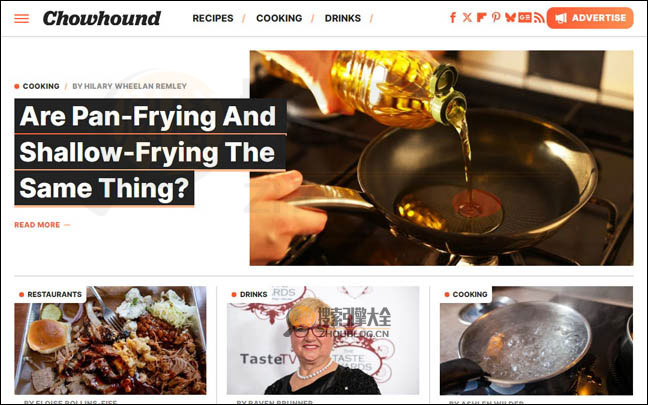Viewport: 648px width, 405px height.
Task: Click author Hilary Wheelan Remley's byline
Action: (129, 86)
